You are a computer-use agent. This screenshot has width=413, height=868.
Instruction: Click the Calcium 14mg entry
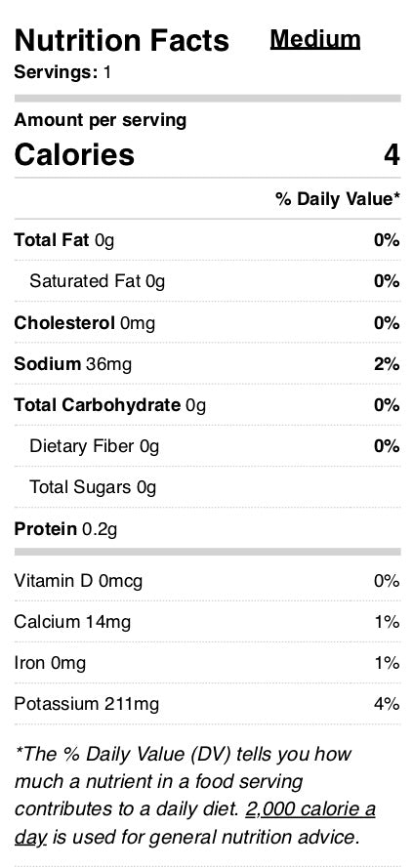coord(72,622)
